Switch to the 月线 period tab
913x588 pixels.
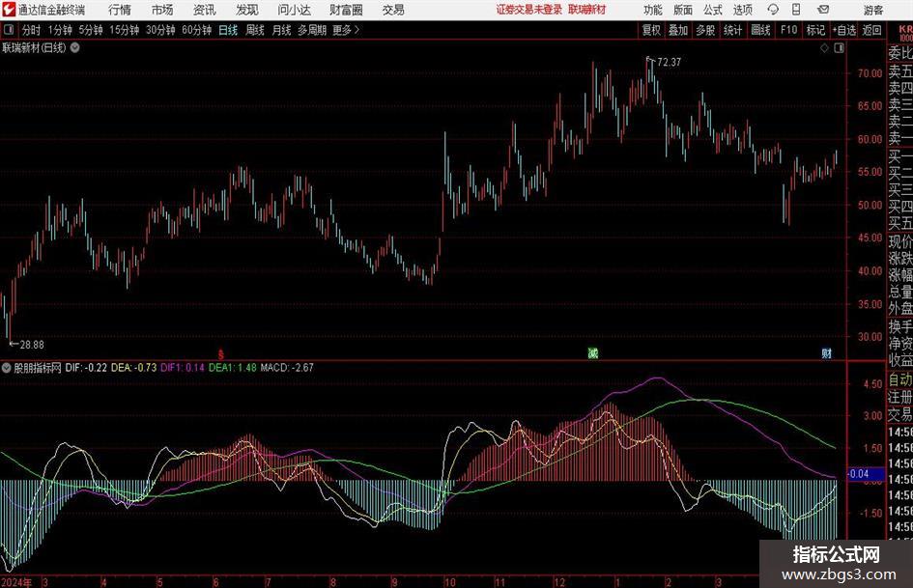pyautogui.click(x=282, y=30)
